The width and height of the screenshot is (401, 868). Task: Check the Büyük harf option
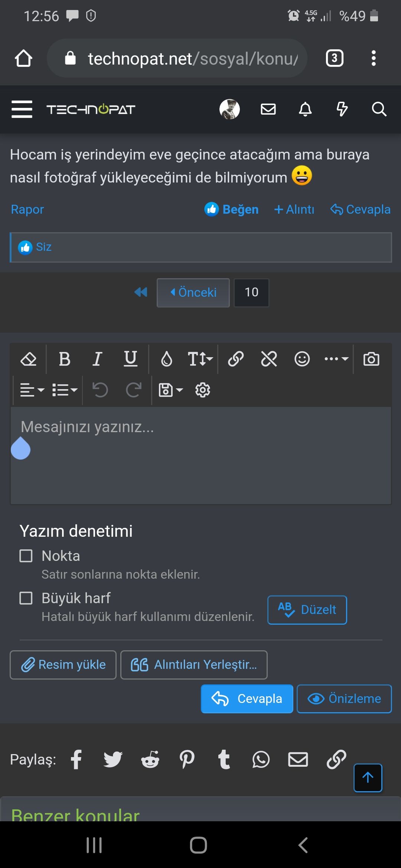point(26,598)
